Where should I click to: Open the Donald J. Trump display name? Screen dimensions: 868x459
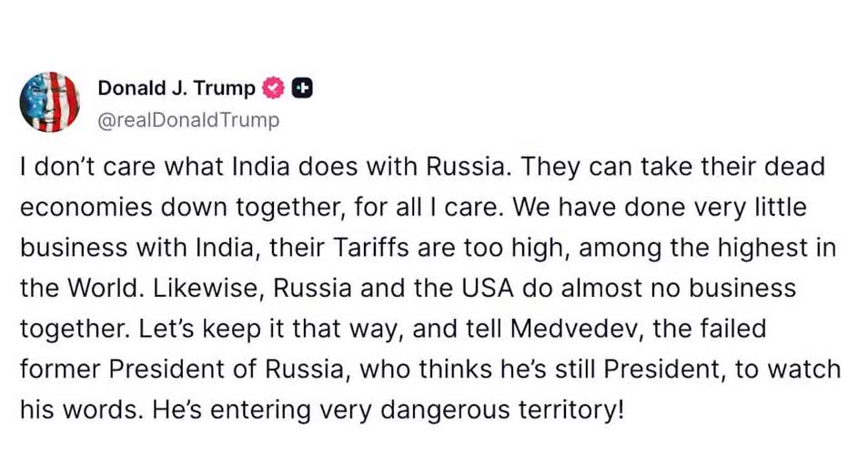tap(177, 88)
